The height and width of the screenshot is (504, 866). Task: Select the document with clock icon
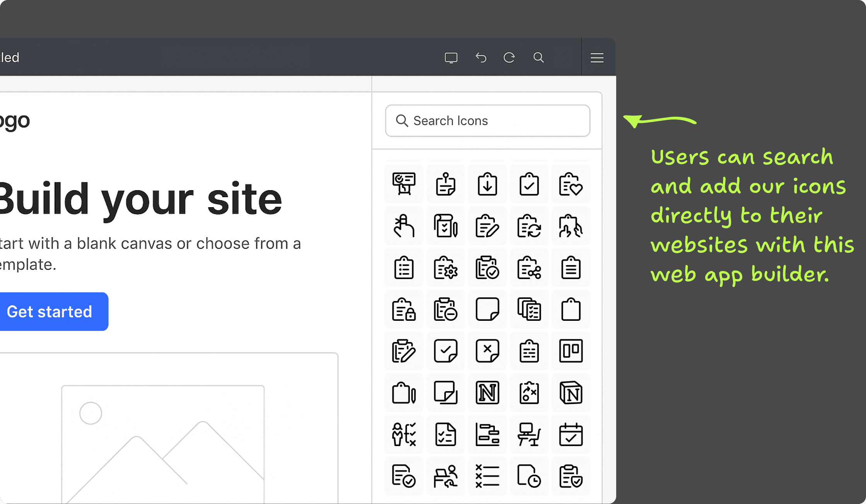point(529,477)
